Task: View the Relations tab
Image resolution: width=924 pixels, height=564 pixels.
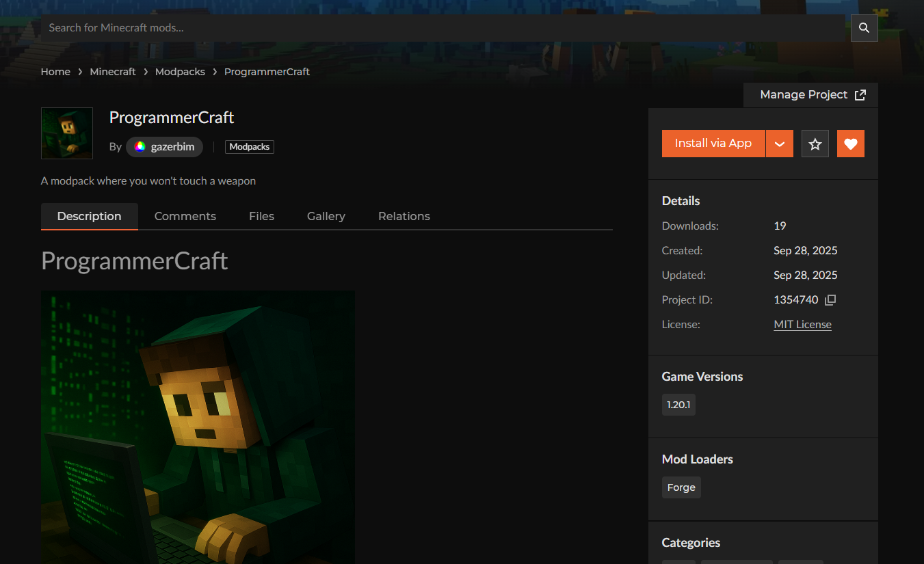Action: 404,216
